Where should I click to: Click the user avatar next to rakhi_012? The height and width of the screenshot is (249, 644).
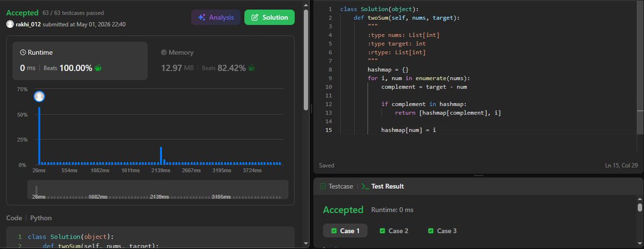[x=10, y=24]
